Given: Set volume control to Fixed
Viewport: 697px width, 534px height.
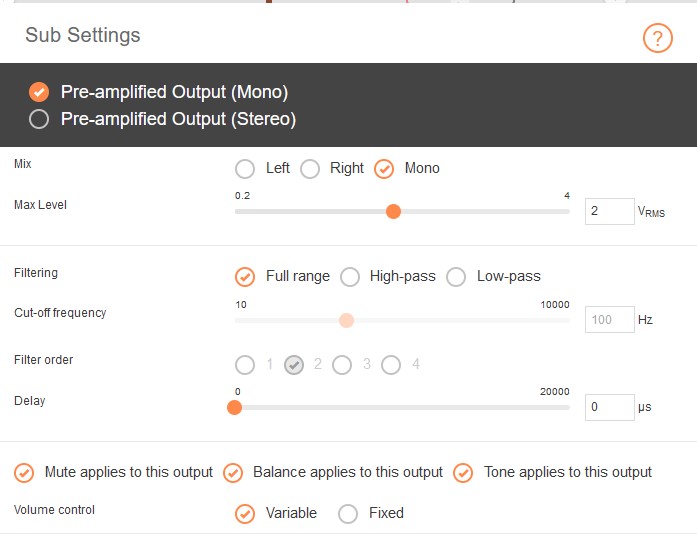Looking at the screenshot, I should (x=348, y=514).
